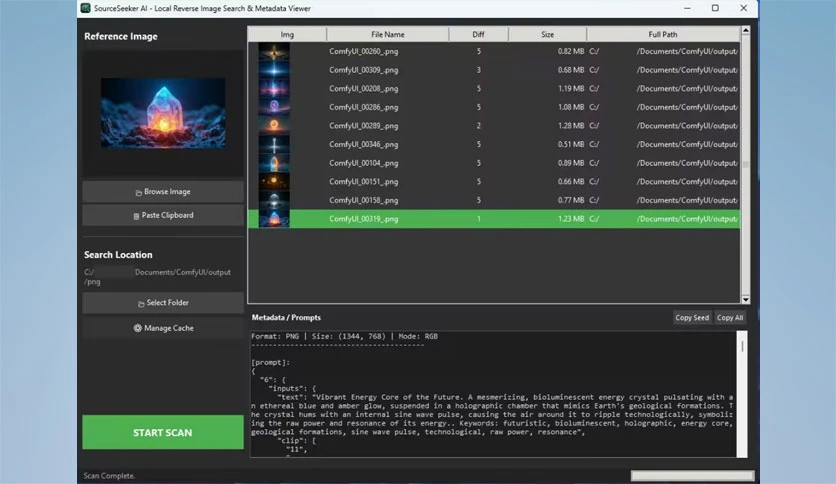
Task: Click the 0.89 MB size cell
Action: 571,164
